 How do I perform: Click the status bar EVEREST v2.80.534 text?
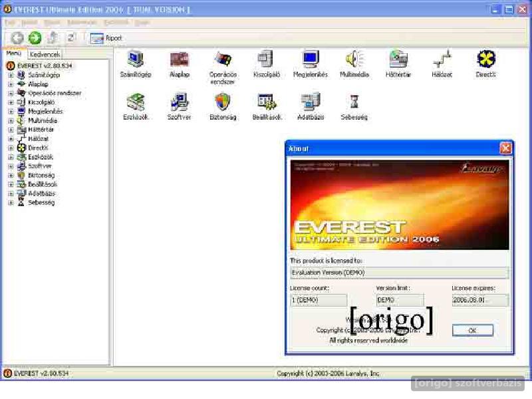pyautogui.click(x=41, y=374)
